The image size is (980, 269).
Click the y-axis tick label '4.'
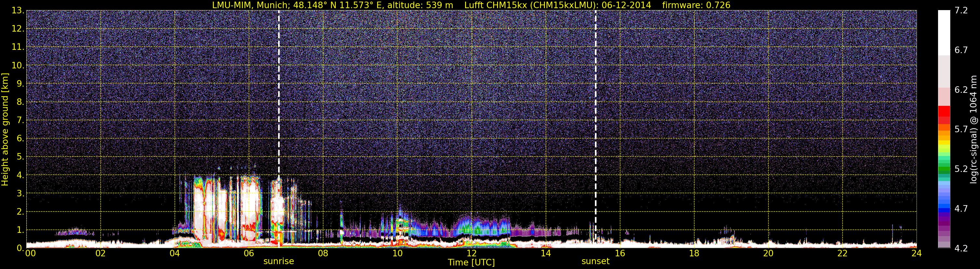click(20, 175)
